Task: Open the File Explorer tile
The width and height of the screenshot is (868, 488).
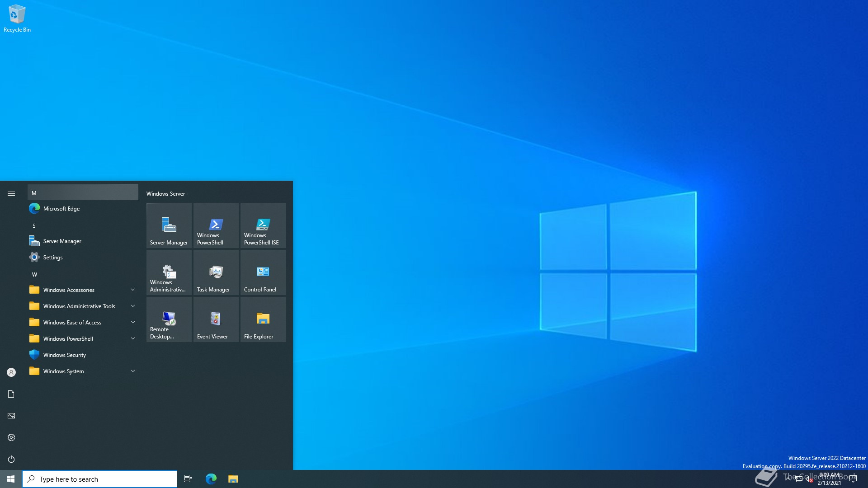Action: [x=263, y=319]
